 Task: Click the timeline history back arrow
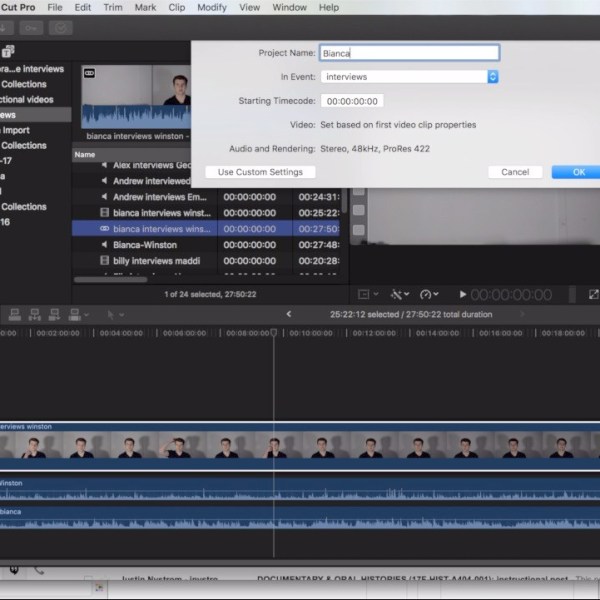[x=289, y=314]
